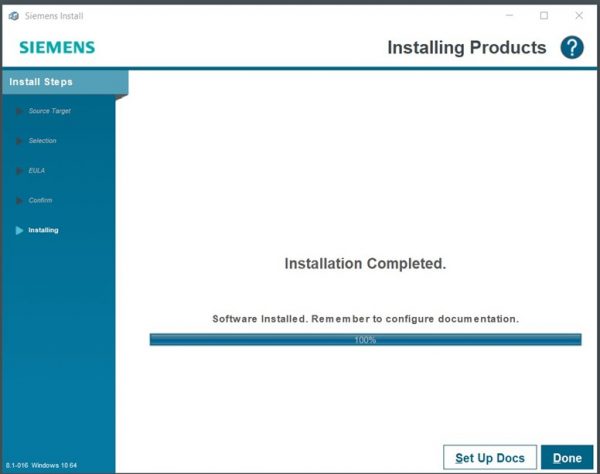Click the arrow icon next to EULA
This screenshot has width=600, height=474.
pyautogui.click(x=19, y=171)
